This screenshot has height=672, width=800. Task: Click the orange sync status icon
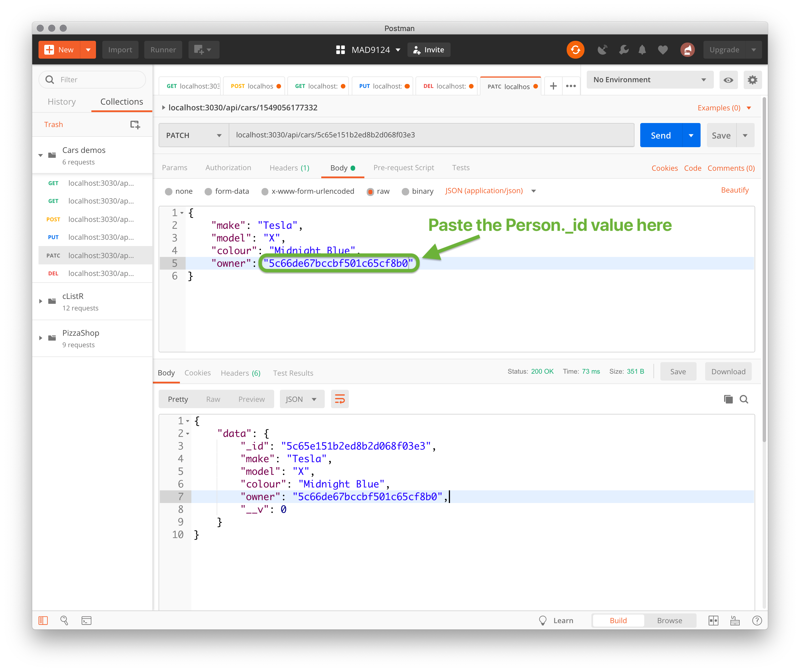click(575, 50)
